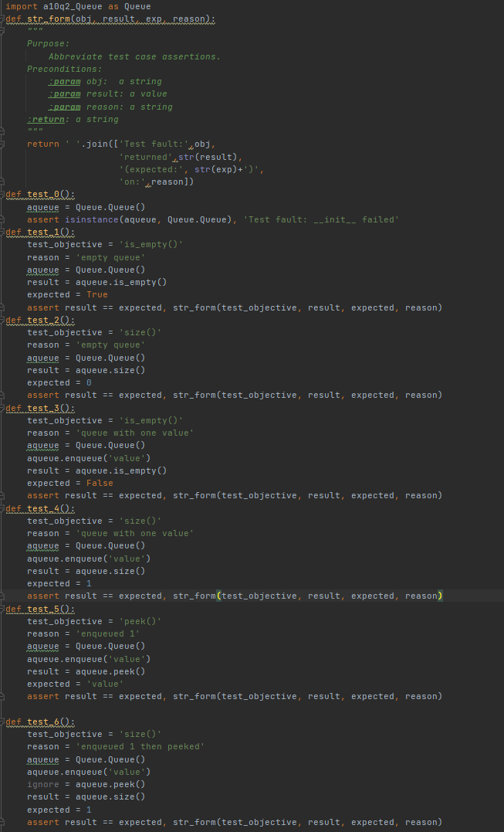
Task: Click the 'def test_4():' line
Action: coord(40,509)
